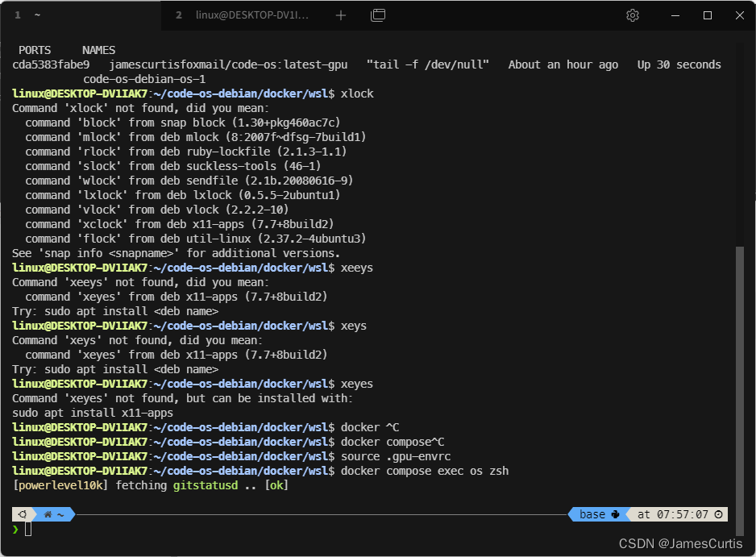Click the terminal cursor block
The height and width of the screenshot is (557, 756).
28,529
